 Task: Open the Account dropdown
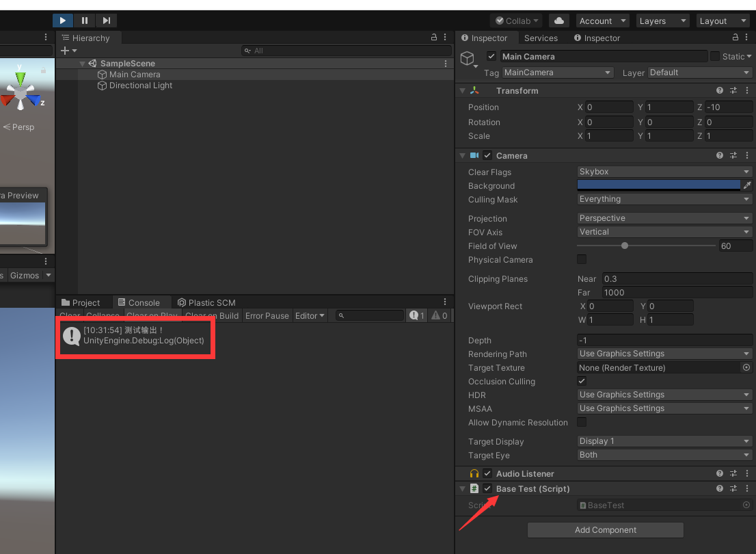(602, 21)
